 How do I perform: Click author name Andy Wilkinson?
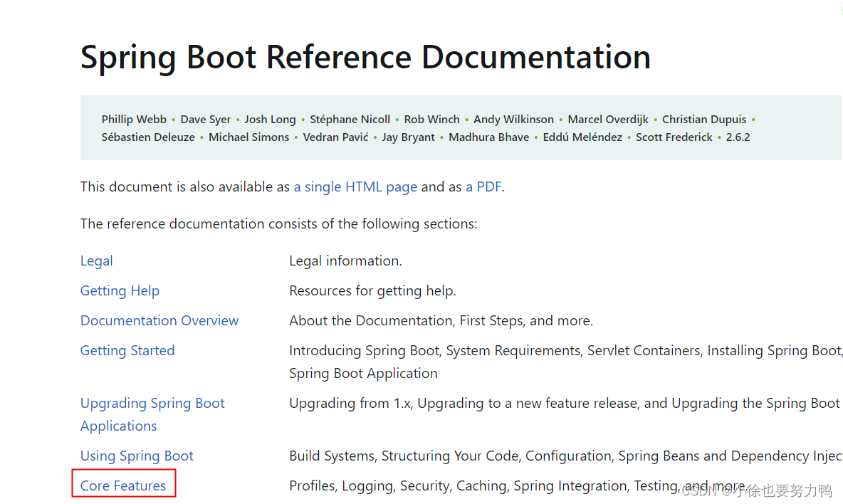[513, 120]
